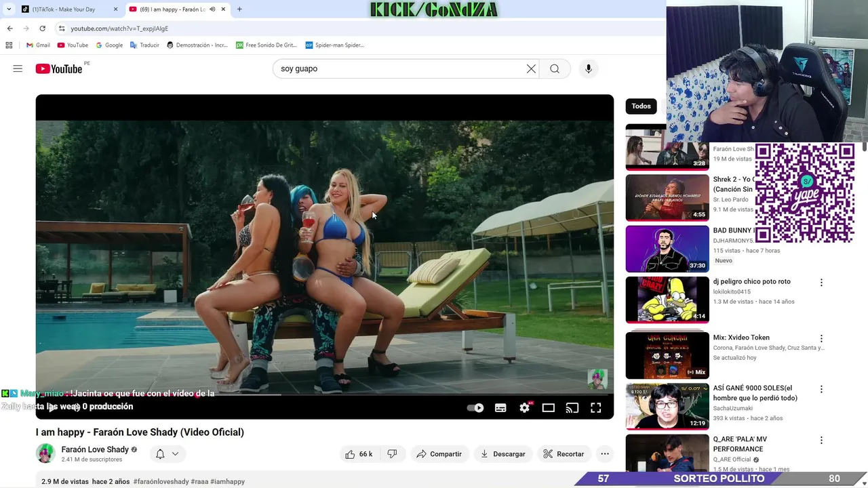Click the #faraónloveshady hashtag
868x488 pixels.
point(161,482)
